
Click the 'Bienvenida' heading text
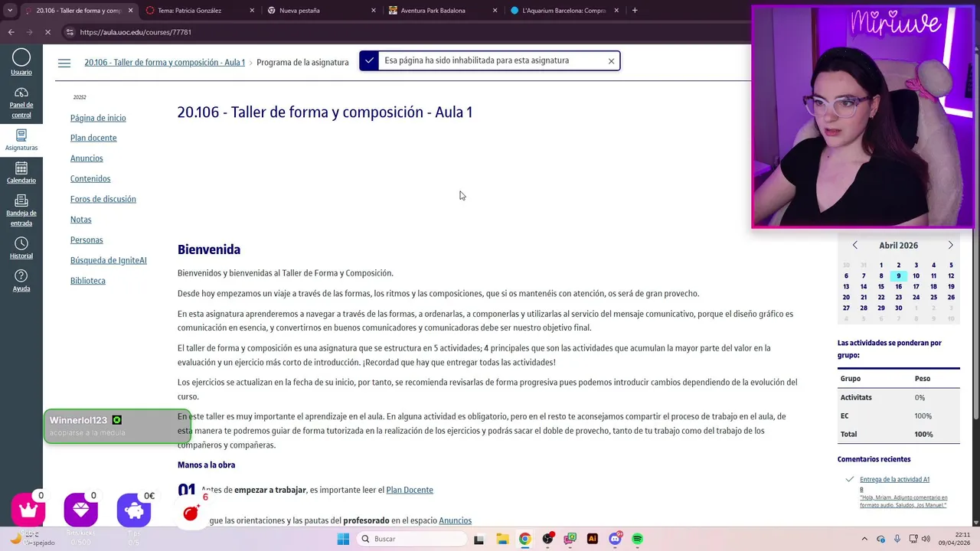pos(209,249)
